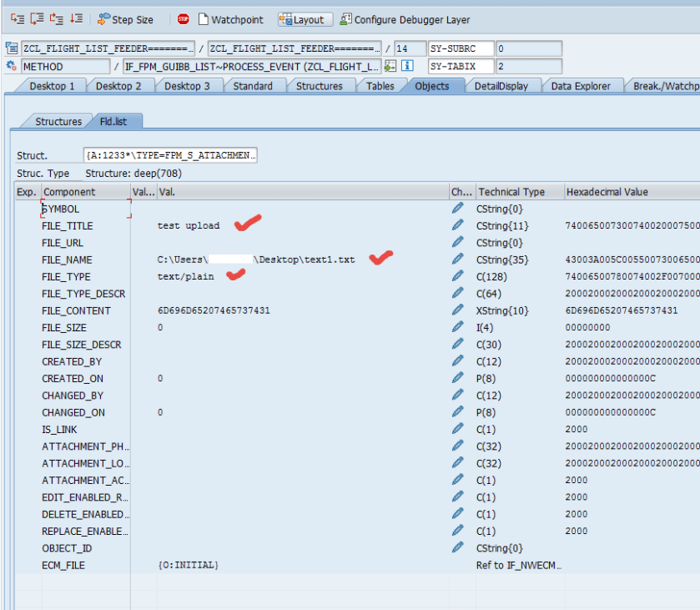Switch to the Structures desktop tab
Screen dimensions: 700x610
[x=318, y=86]
